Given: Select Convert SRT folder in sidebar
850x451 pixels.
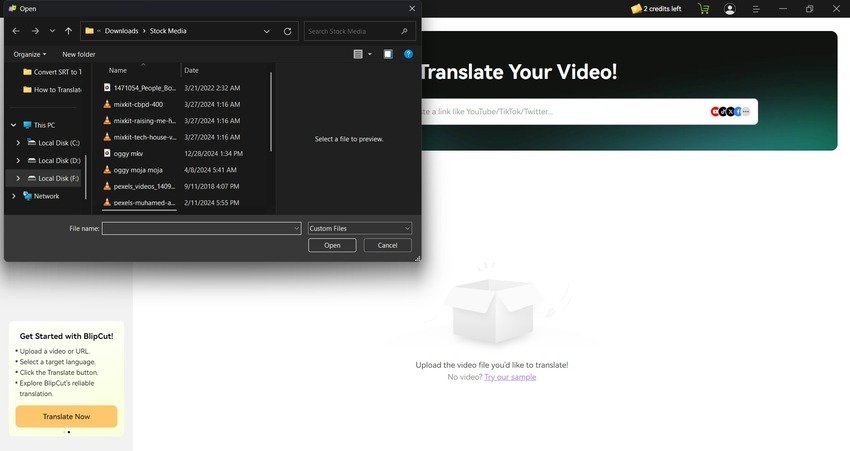Looking at the screenshot, I should click(53, 72).
